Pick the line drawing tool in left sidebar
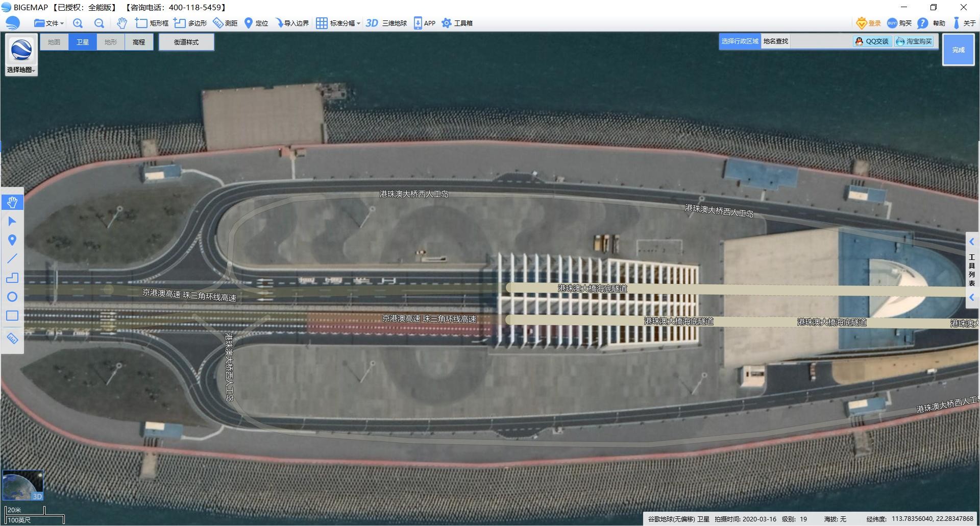This screenshot has height=526, width=980. [x=12, y=259]
